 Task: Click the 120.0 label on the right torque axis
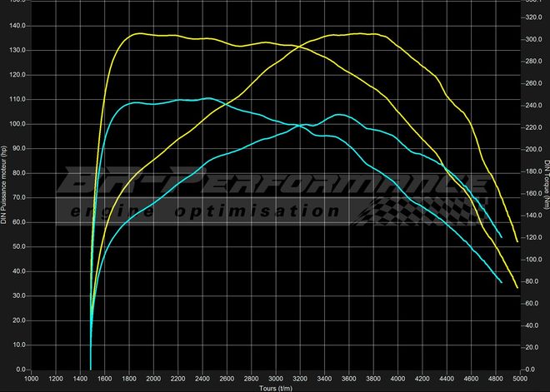tap(533, 238)
